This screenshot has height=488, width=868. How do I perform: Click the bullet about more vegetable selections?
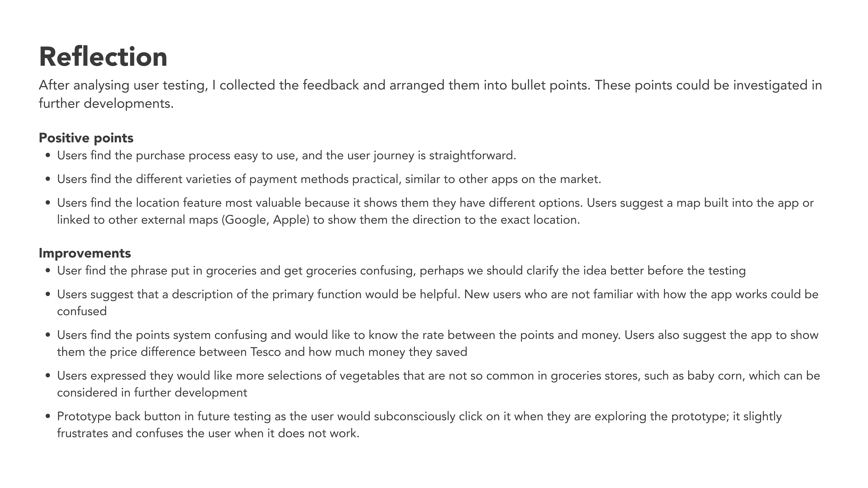click(438, 376)
